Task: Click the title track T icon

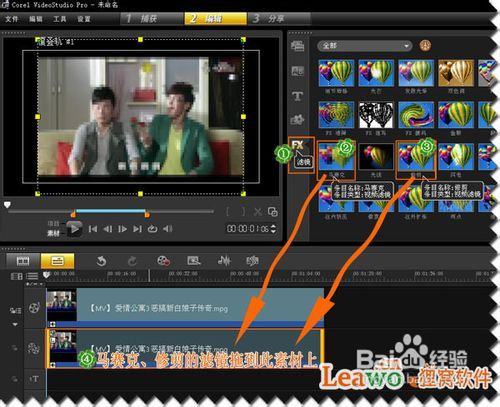Action: point(34,379)
